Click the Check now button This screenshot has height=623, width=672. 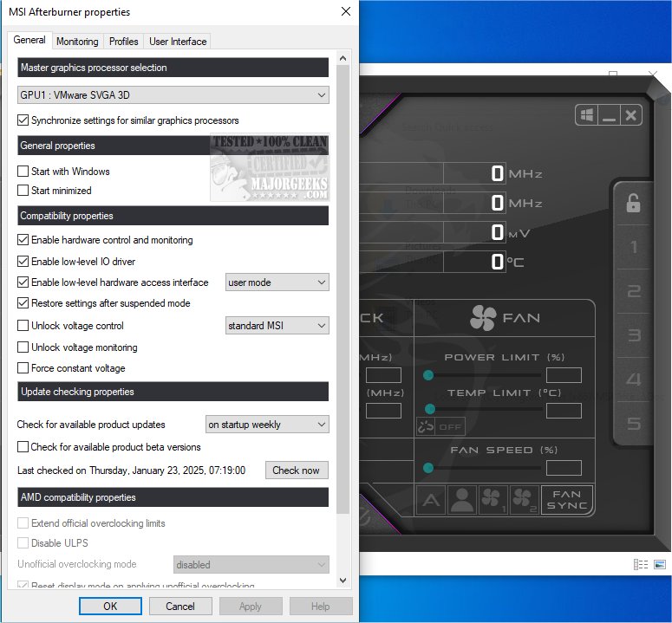click(297, 470)
